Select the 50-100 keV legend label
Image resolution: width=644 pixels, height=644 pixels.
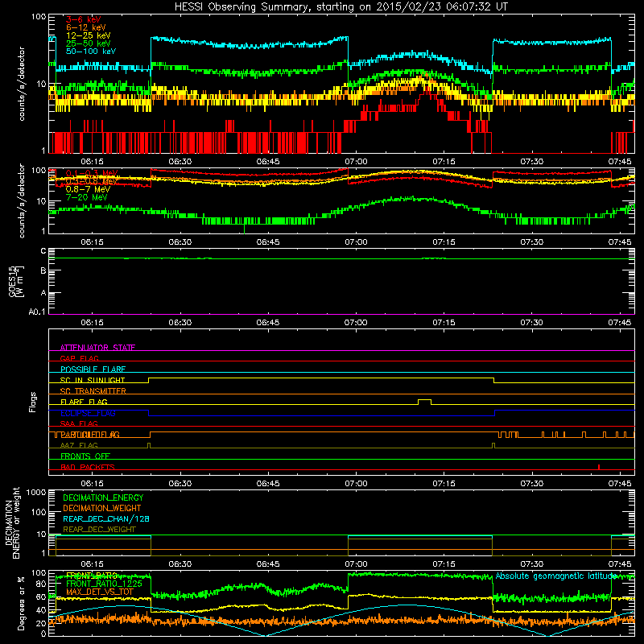coord(91,52)
